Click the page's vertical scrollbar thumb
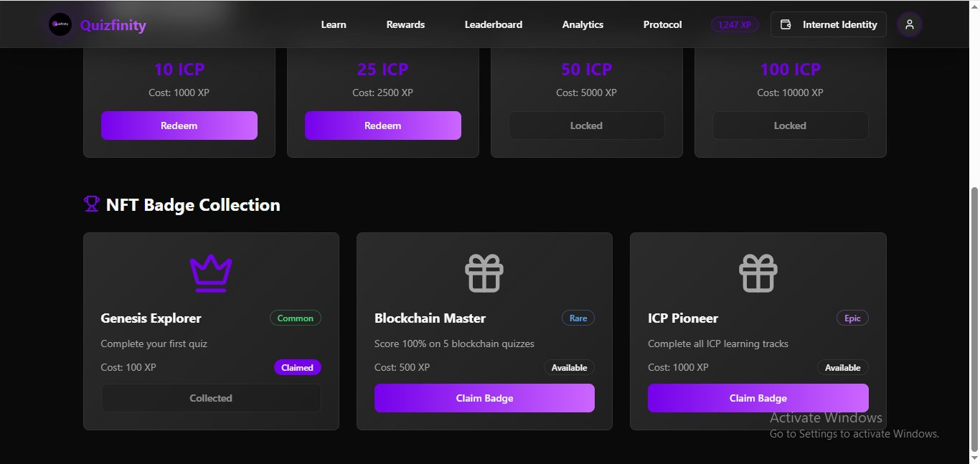 point(974,320)
